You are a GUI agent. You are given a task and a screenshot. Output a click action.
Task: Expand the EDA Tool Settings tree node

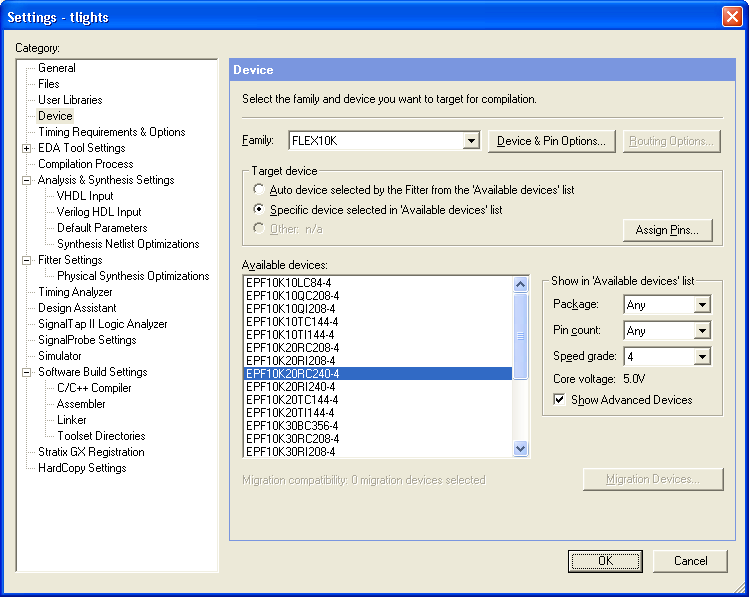click(x=27, y=148)
